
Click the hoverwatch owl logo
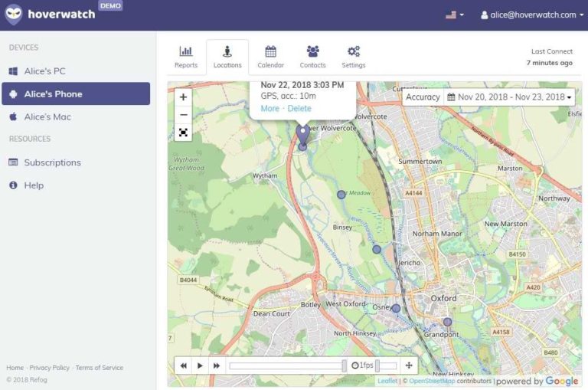click(14, 15)
